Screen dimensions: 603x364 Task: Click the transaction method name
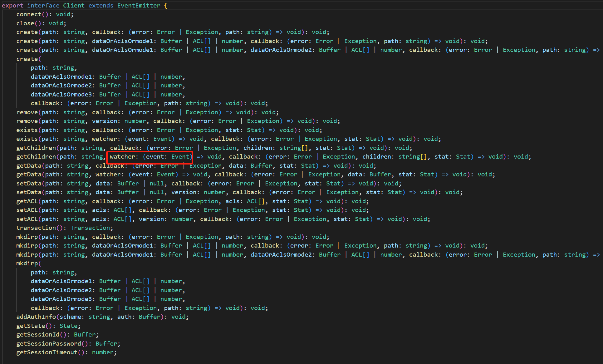pyautogui.click(x=36, y=228)
